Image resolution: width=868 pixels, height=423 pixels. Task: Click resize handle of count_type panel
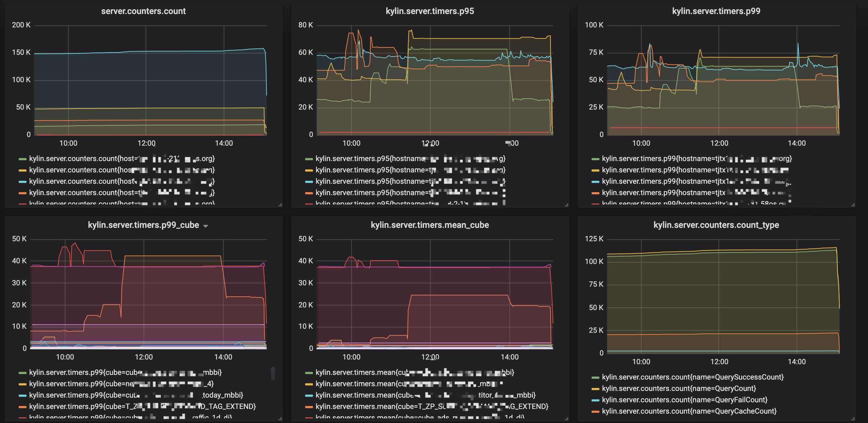[853, 419]
